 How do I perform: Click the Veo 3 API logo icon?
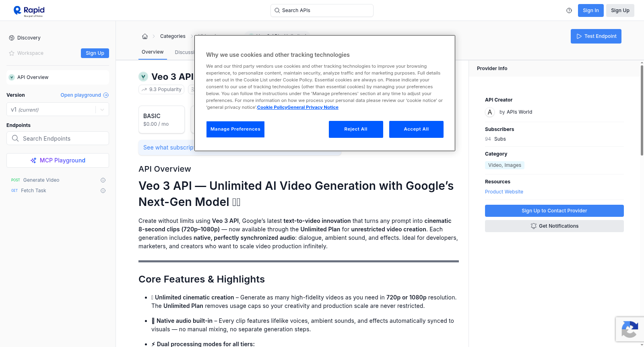tap(143, 77)
